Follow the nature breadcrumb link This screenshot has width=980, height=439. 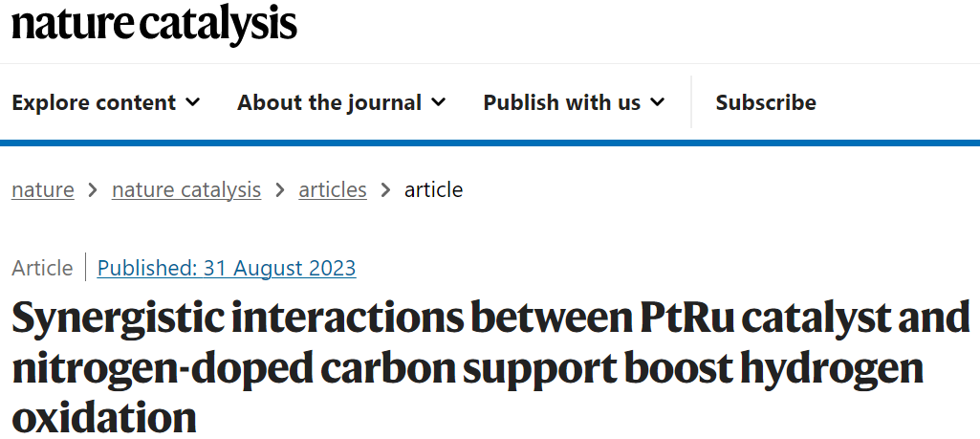coord(42,189)
